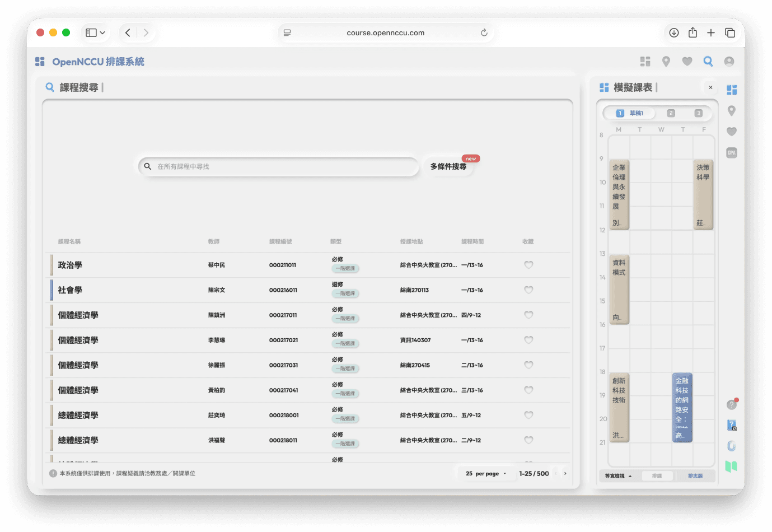Image resolution: width=772 pixels, height=532 pixels.
Task: Toggle favorite heart for 社會學 course
Action: click(x=528, y=290)
